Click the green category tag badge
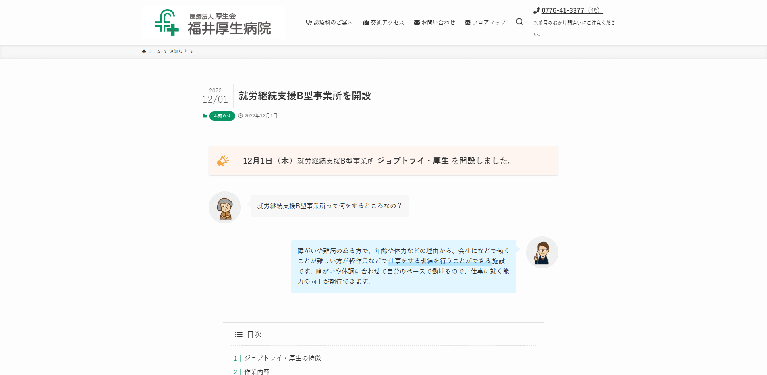This screenshot has width=767, height=375. point(222,116)
